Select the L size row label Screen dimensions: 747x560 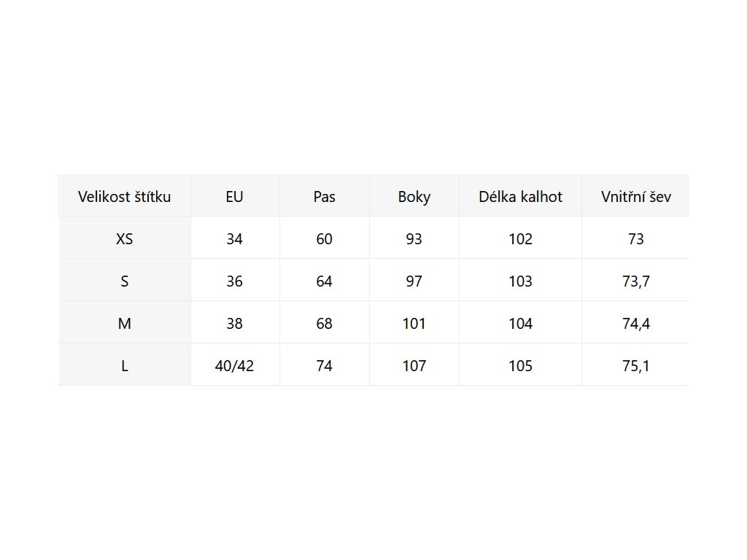[x=124, y=366]
